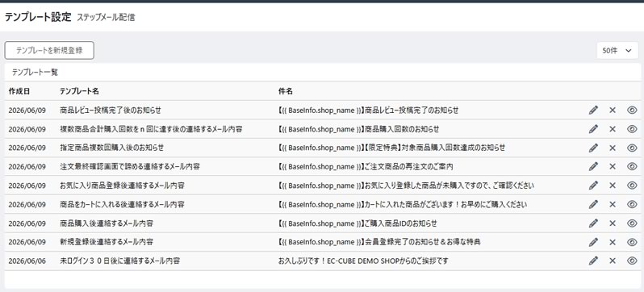Delete the お気に入り商品登録後 template row
Screen dimensions: 644x292
coord(613,186)
